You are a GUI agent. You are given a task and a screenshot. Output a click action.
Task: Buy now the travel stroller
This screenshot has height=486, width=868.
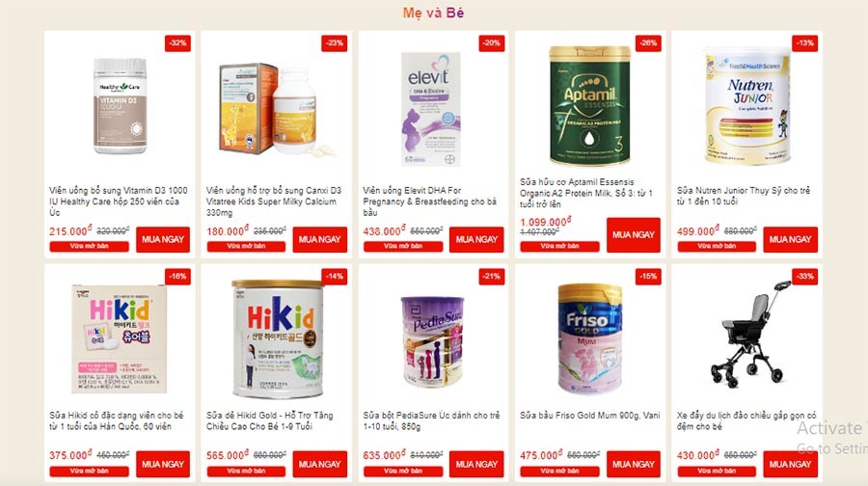(x=790, y=465)
